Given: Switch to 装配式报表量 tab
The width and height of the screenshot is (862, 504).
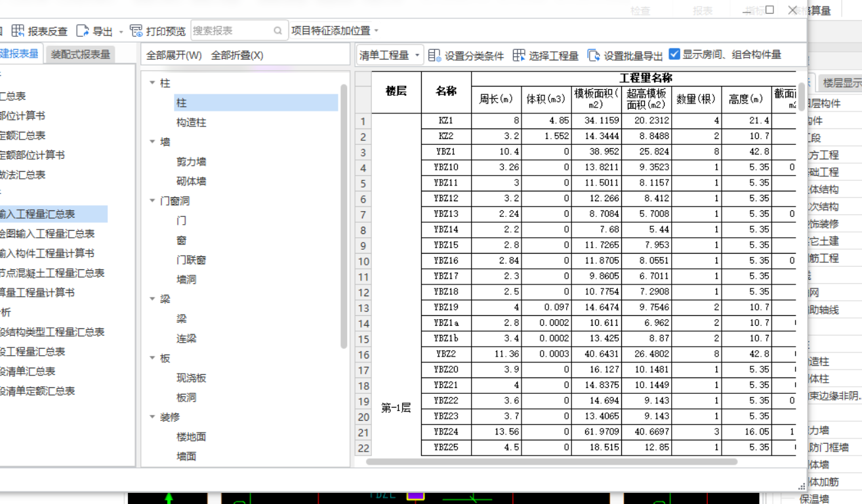Looking at the screenshot, I should point(81,54).
